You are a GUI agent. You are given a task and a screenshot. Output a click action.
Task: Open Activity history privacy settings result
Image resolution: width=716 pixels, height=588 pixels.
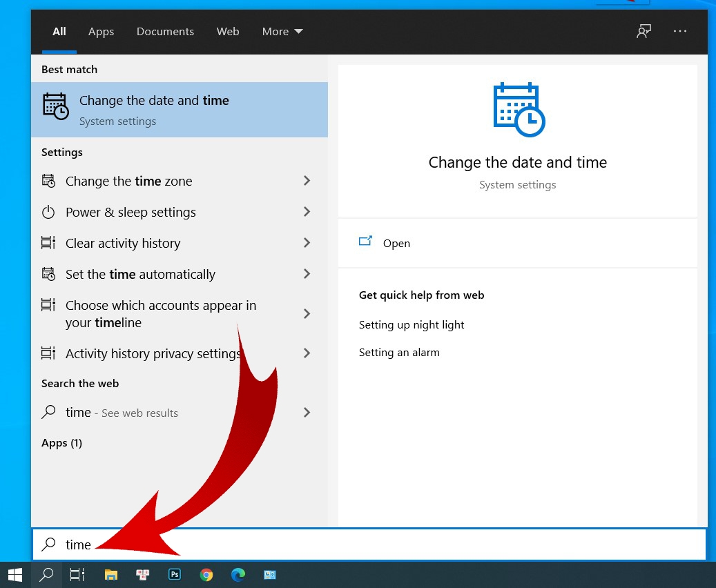coord(180,353)
